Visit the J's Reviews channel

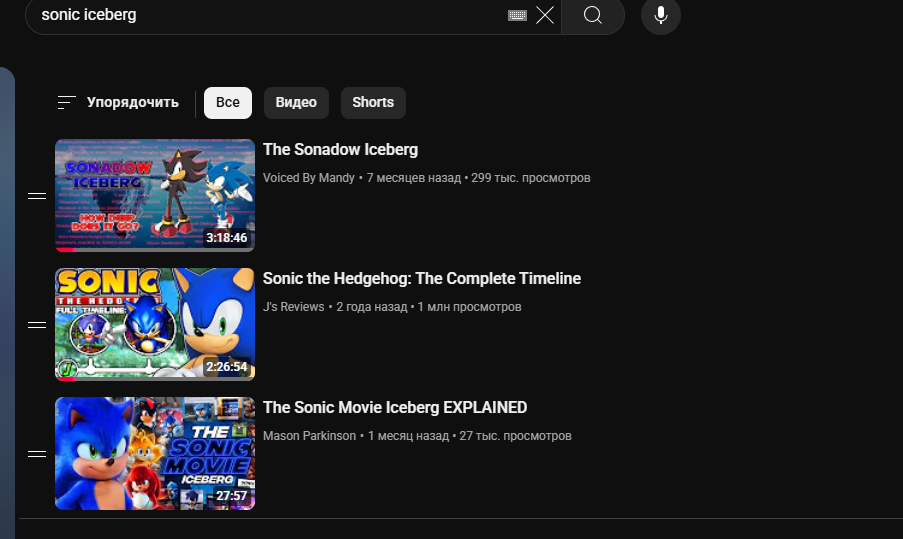tap(293, 307)
